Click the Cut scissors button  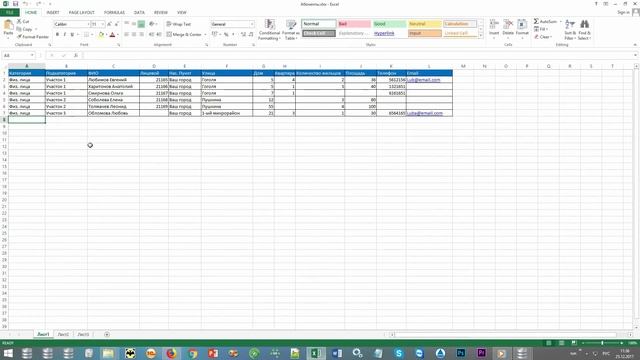coord(23,21)
